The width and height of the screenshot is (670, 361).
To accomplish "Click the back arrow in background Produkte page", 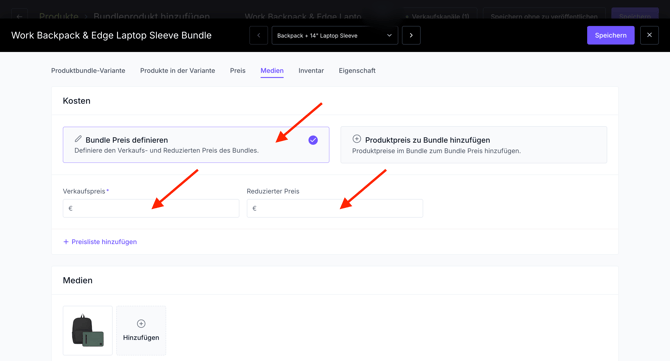I will tap(19, 17).
